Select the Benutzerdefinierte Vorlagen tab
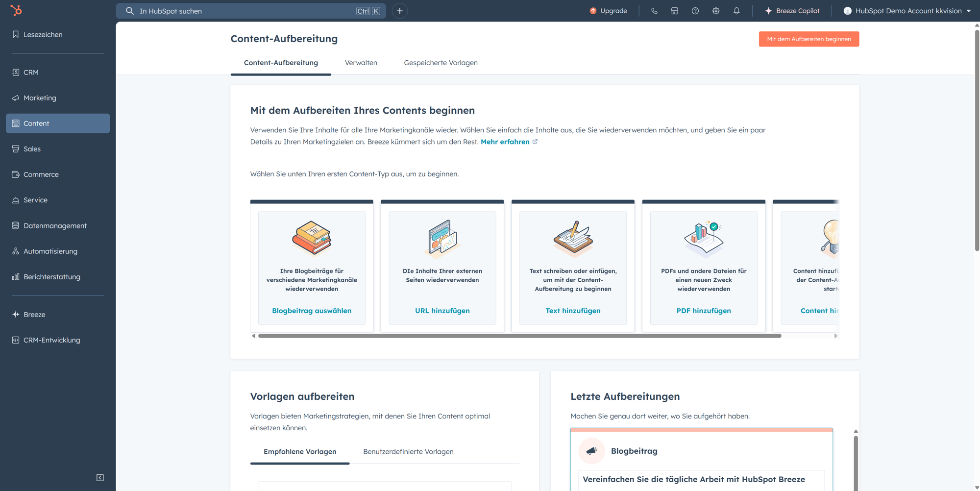Screen dimensions: 980x491 tap(408, 452)
